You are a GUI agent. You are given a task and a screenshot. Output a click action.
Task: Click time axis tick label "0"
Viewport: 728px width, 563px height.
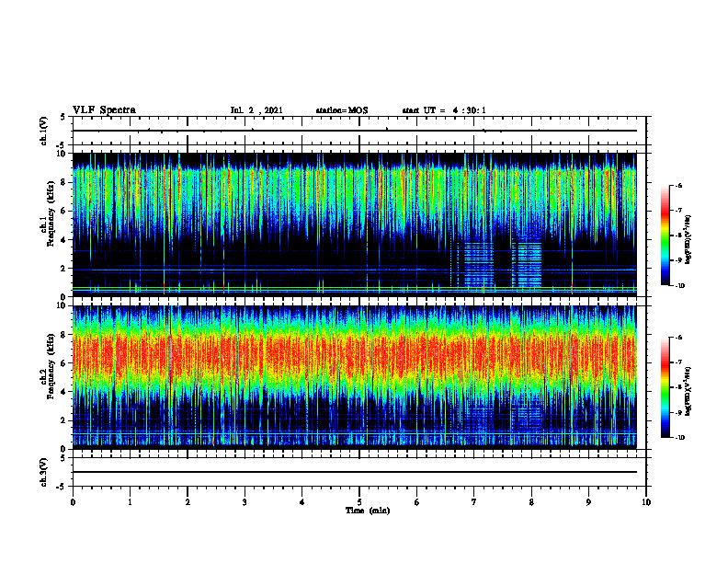click(73, 502)
